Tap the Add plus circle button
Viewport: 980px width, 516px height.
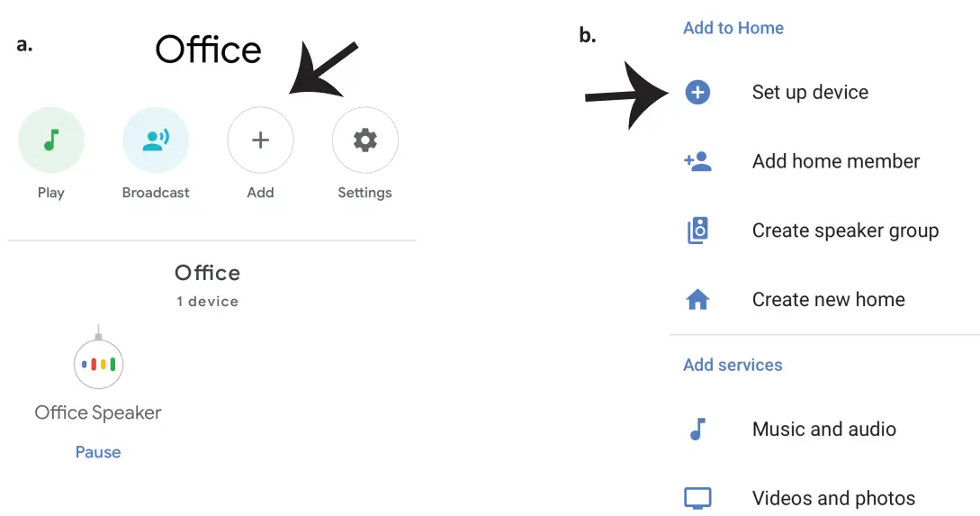pyautogui.click(x=260, y=140)
